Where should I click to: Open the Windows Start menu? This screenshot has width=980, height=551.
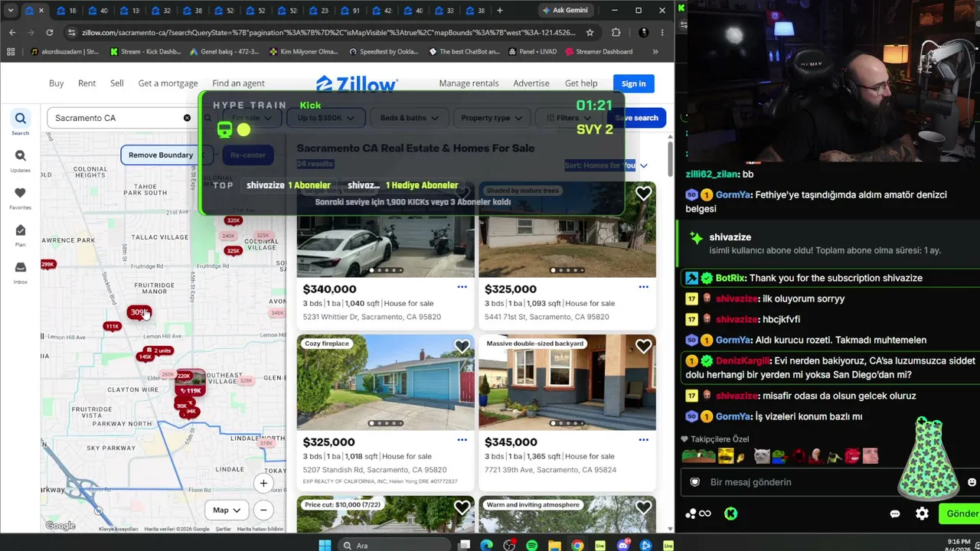tap(325, 545)
